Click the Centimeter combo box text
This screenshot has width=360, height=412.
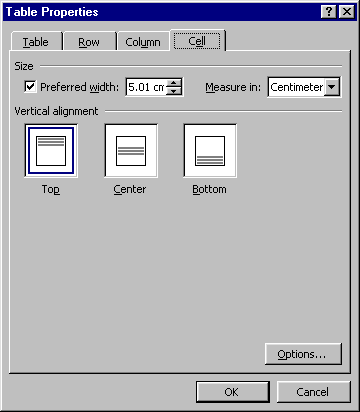coord(296,87)
